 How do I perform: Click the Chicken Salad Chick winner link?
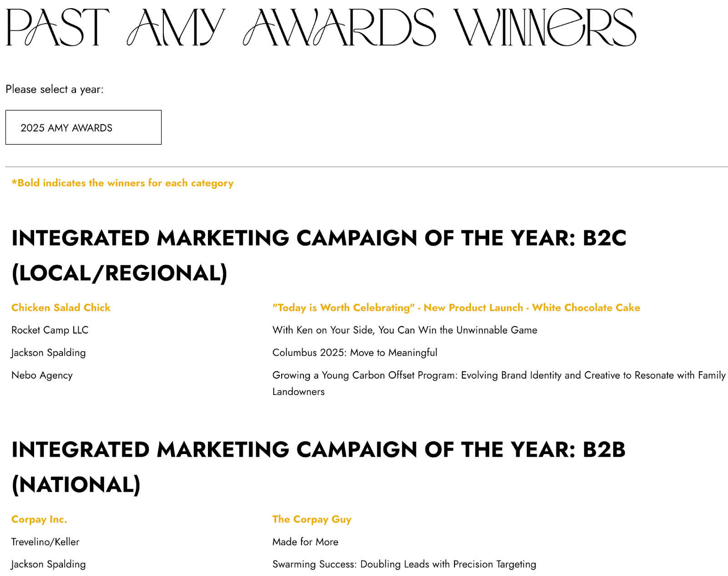pyautogui.click(x=61, y=308)
